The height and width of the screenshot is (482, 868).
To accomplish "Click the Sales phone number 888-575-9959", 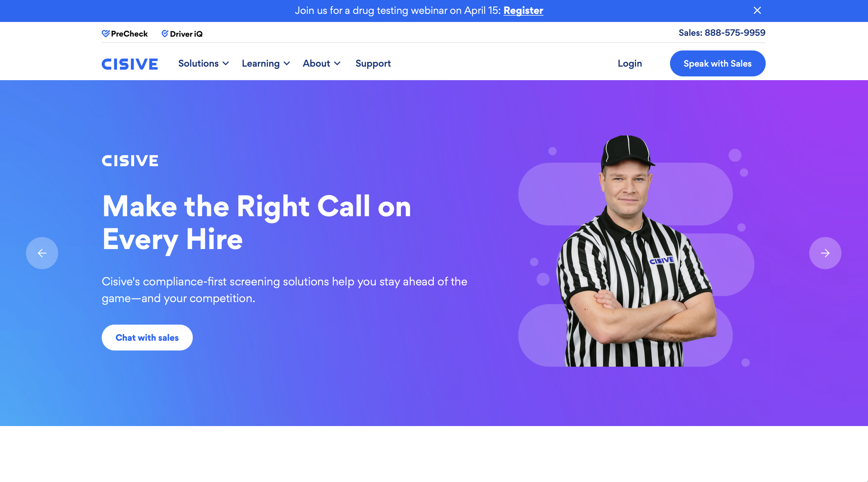I will (735, 33).
